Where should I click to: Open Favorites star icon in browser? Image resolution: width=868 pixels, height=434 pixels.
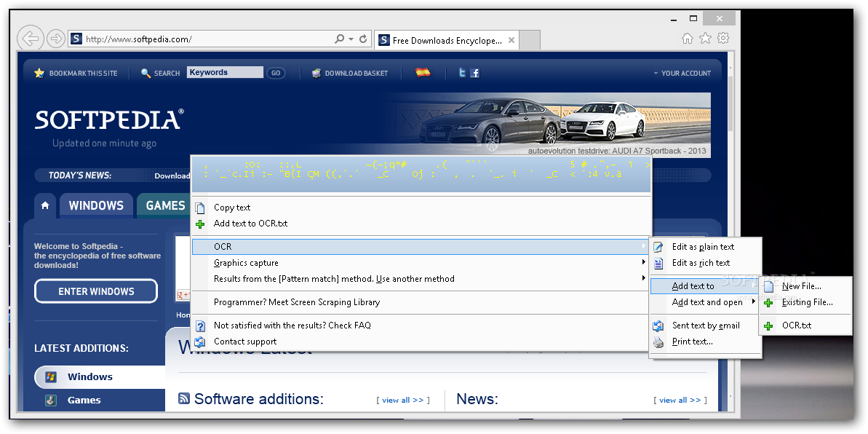pyautogui.click(x=705, y=39)
